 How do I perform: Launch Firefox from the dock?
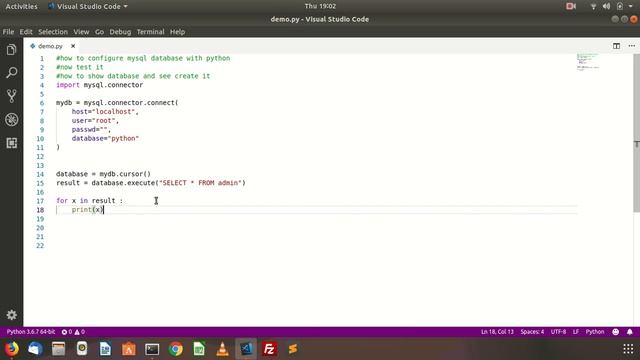[x=12, y=349]
